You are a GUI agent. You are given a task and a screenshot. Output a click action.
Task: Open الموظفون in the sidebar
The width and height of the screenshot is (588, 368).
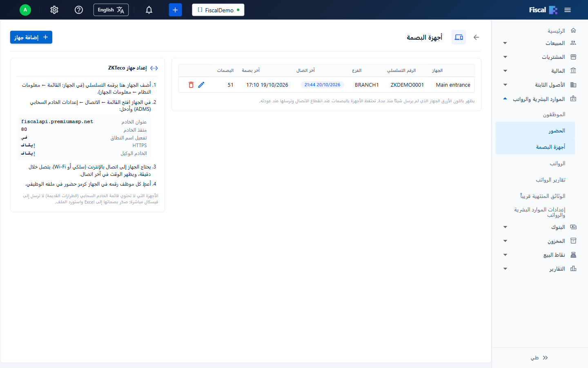click(535, 114)
